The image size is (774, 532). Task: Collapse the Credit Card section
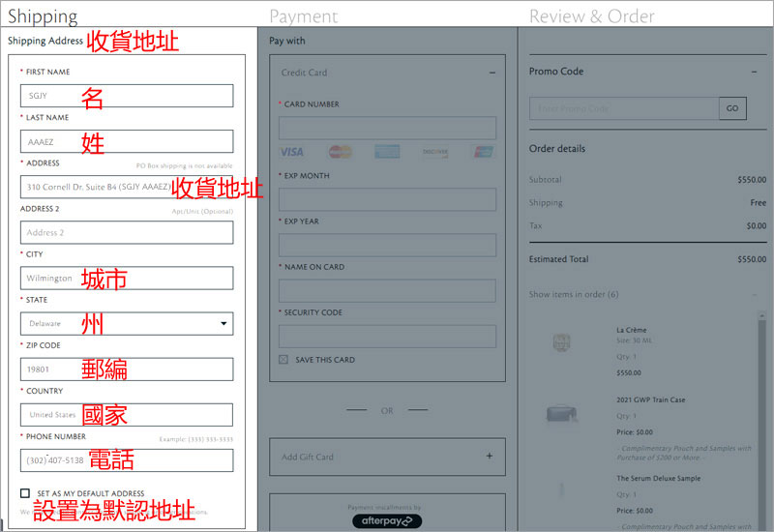(x=491, y=73)
